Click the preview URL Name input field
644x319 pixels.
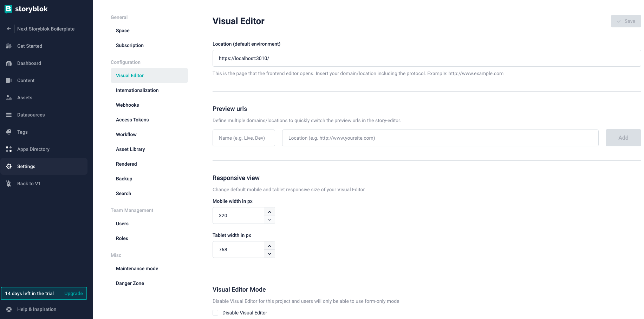click(x=244, y=138)
